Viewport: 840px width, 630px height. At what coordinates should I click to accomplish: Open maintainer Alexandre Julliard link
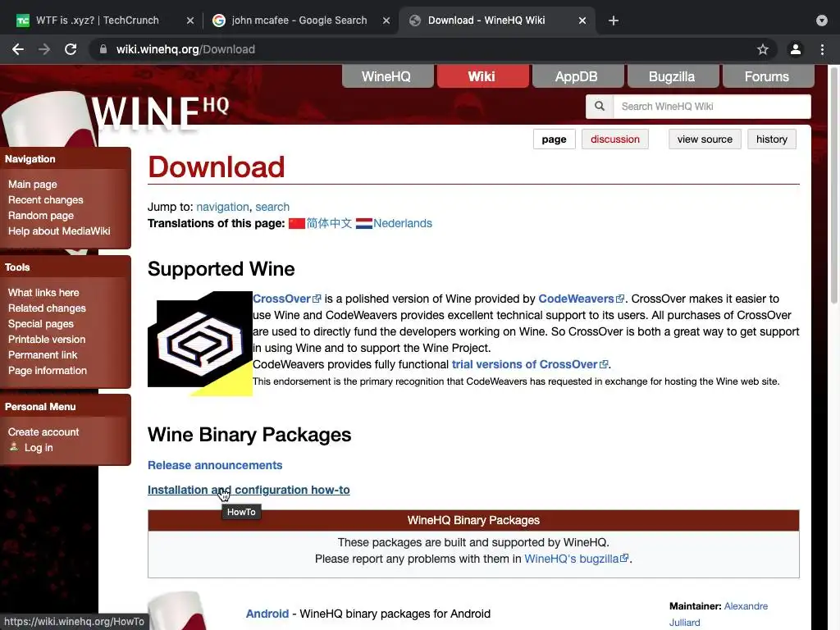(x=719, y=614)
